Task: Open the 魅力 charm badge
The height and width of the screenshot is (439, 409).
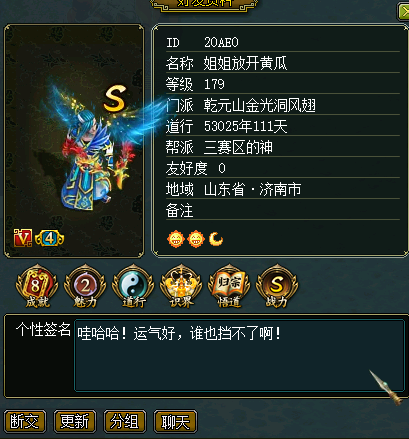Action: pyautogui.click(x=85, y=286)
